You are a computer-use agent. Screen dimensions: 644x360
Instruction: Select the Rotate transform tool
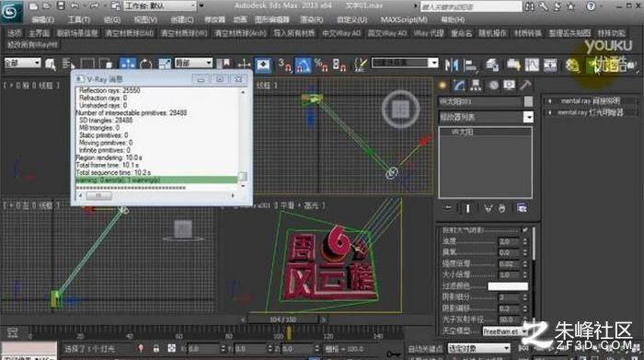pos(145,64)
